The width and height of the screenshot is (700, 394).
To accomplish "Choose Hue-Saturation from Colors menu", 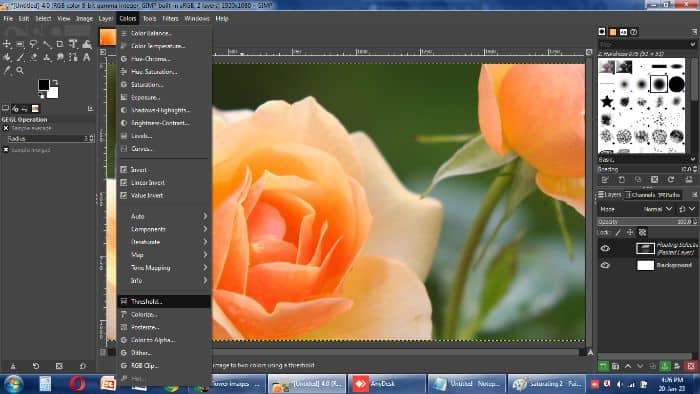I will [164, 71].
